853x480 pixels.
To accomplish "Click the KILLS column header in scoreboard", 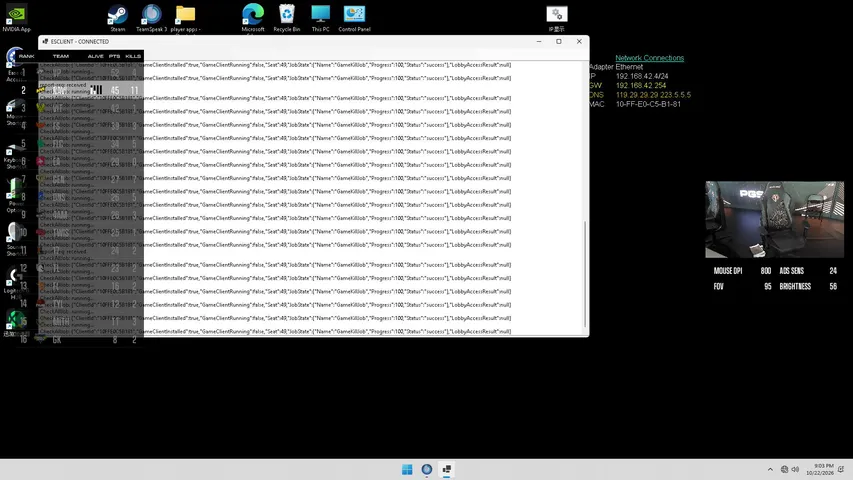I will coord(133,56).
